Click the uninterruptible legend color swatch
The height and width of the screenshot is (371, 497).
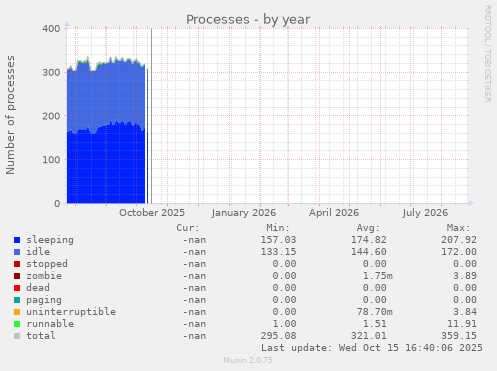coord(17,312)
